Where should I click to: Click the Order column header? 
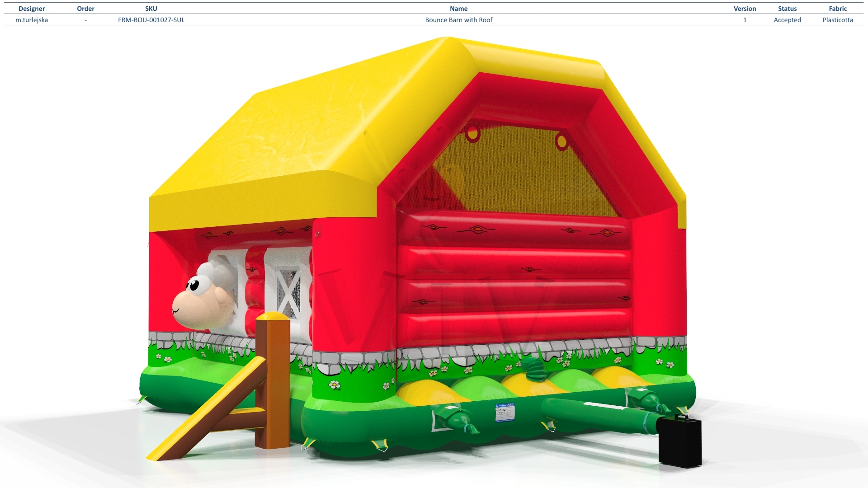85,9
